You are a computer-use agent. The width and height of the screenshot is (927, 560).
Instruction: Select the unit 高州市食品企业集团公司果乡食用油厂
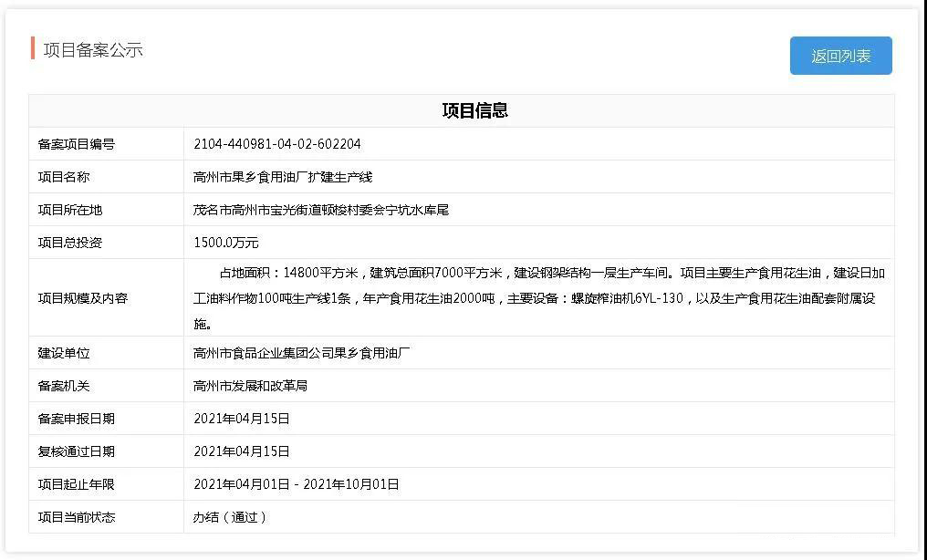[301, 353]
